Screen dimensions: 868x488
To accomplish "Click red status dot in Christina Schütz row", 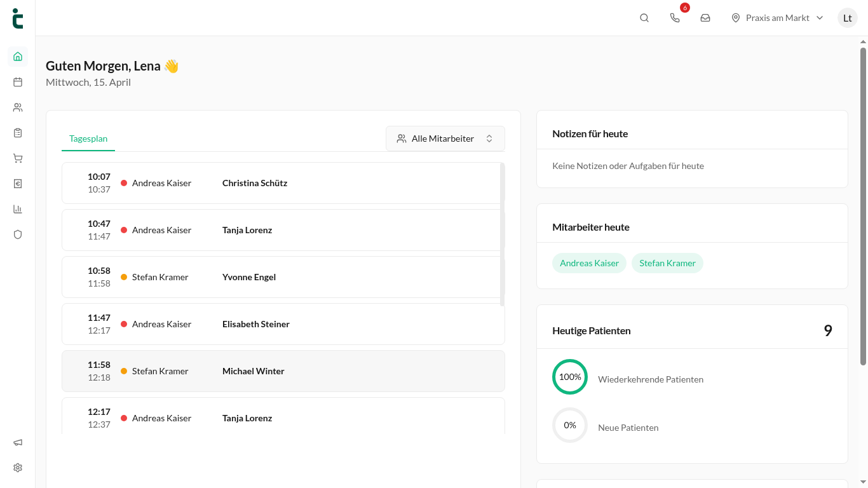I will pyautogui.click(x=124, y=183).
